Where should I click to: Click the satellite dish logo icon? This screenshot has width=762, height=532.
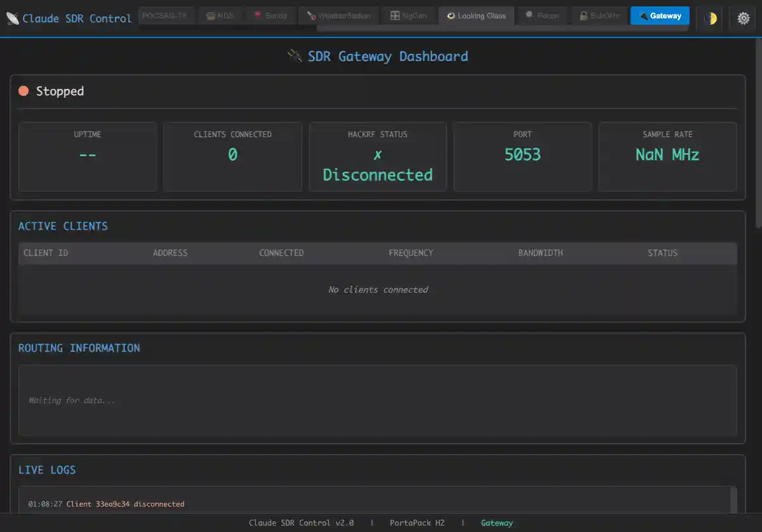tap(13, 18)
